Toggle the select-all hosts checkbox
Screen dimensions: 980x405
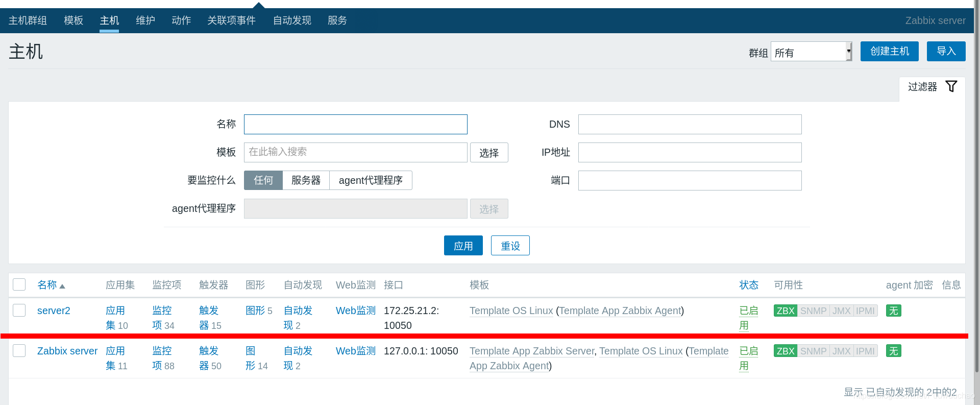click(x=19, y=284)
